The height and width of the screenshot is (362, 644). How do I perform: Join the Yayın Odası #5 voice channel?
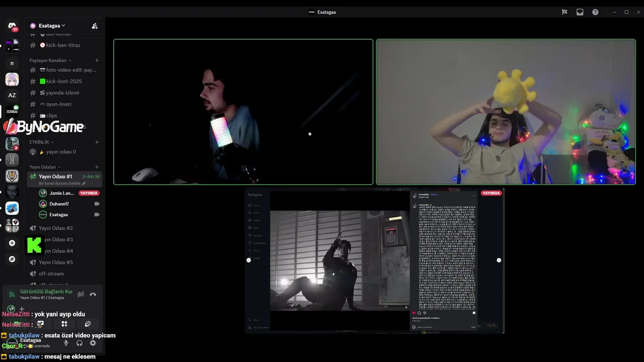point(65,262)
